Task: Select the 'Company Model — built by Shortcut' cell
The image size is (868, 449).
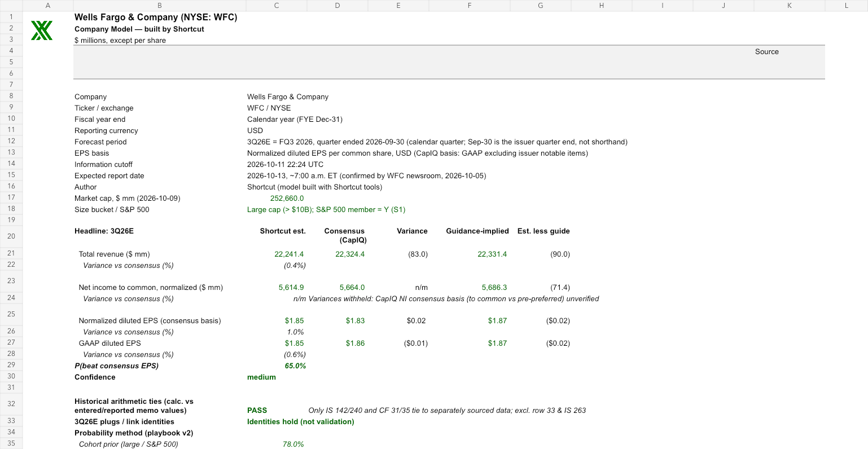Action: 139,29
